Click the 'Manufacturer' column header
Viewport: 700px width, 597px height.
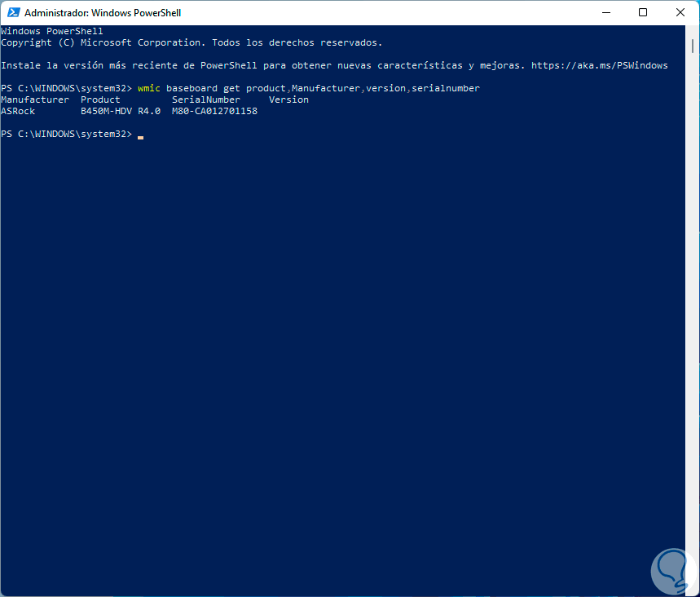[x=35, y=99]
